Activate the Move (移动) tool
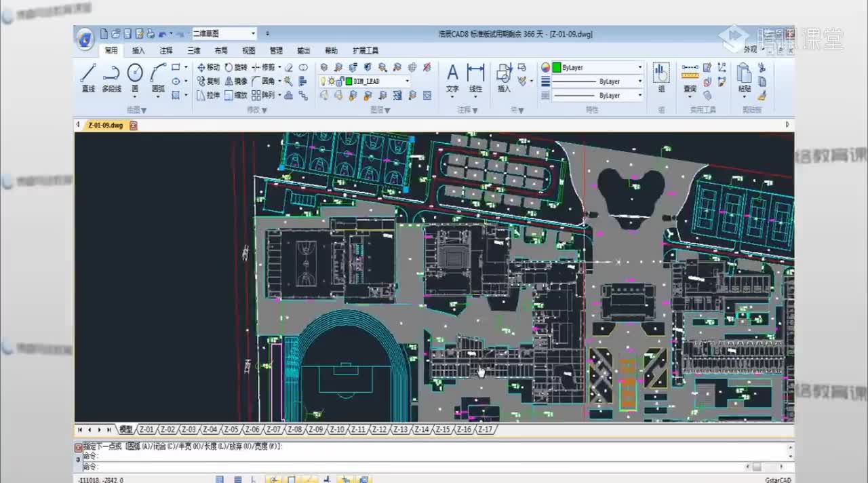 click(208, 67)
